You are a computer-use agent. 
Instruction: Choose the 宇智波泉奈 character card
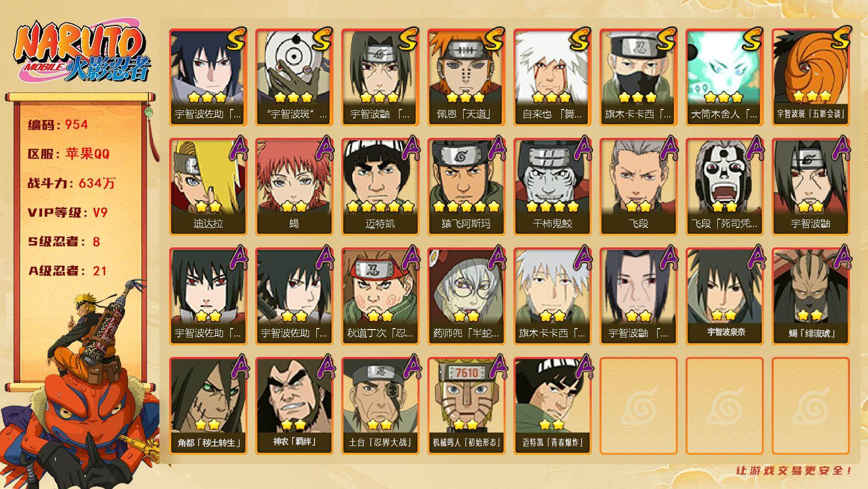(725, 296)
